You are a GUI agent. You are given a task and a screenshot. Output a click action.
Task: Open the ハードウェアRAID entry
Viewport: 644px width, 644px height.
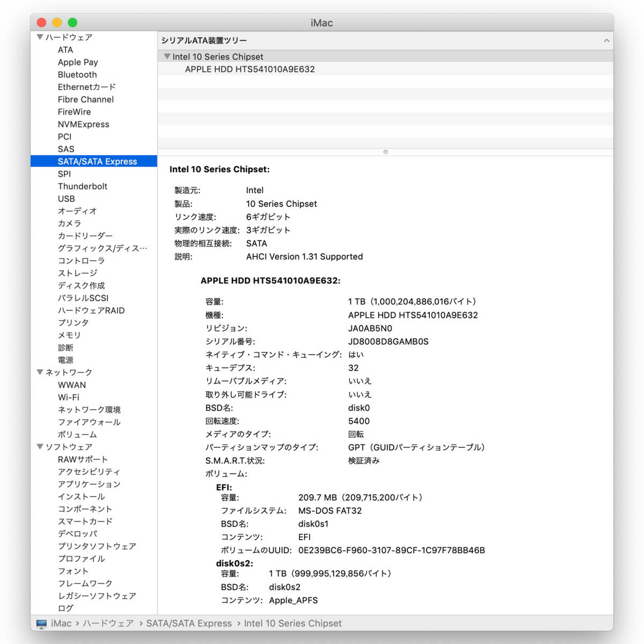pyautogui.click(x=91, y=310)
